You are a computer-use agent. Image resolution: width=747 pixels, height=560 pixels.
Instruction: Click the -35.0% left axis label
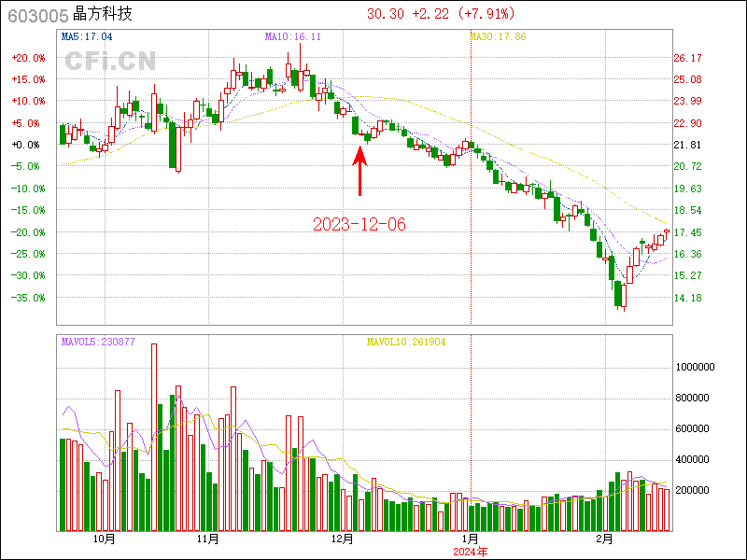click(29, 298)
